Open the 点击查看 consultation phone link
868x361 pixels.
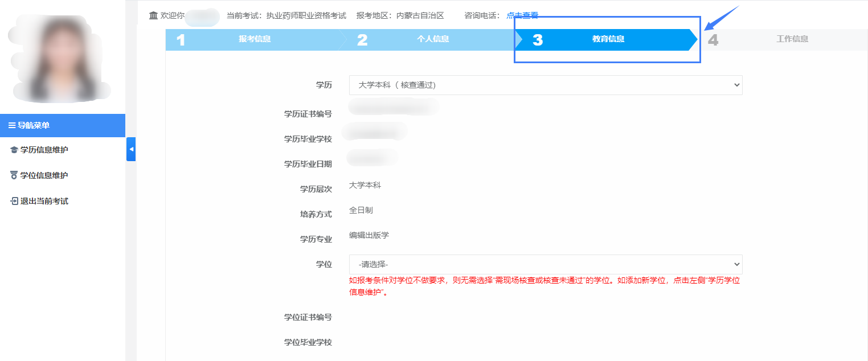pyautogui.click(x=522, y=15)
